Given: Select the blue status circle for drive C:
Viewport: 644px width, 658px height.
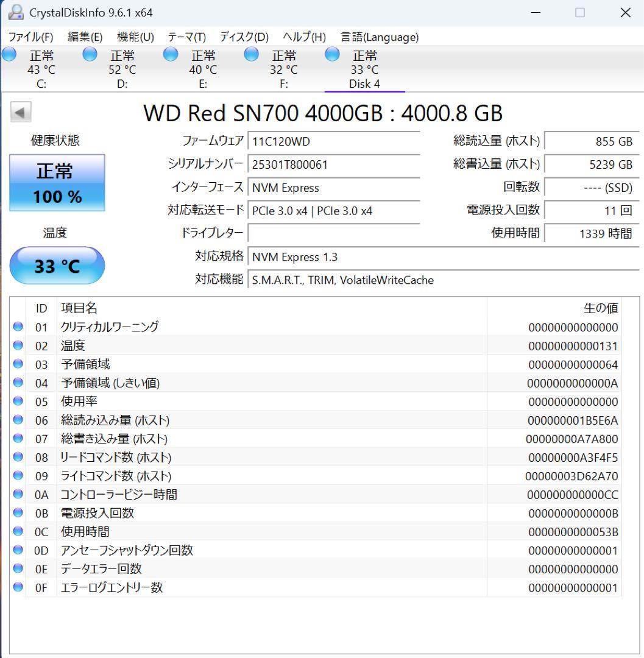Looking at the screenshot, I should click(x=9, y=54).
